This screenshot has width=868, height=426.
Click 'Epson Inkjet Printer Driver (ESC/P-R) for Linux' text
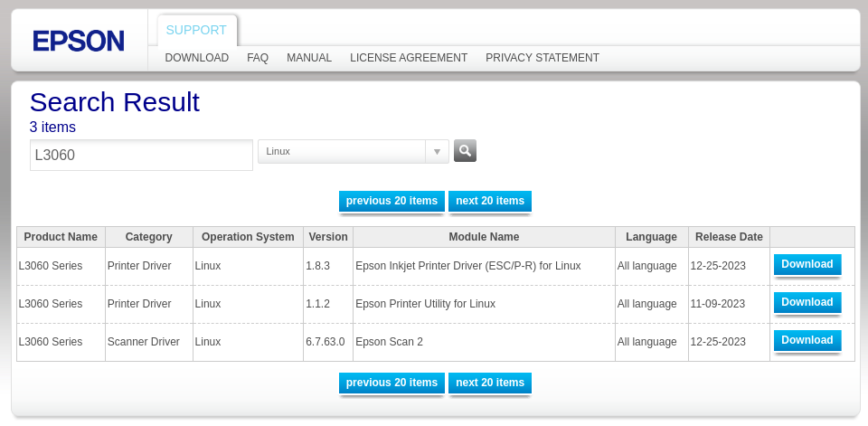pyautogui.click(x=468, y=266)
